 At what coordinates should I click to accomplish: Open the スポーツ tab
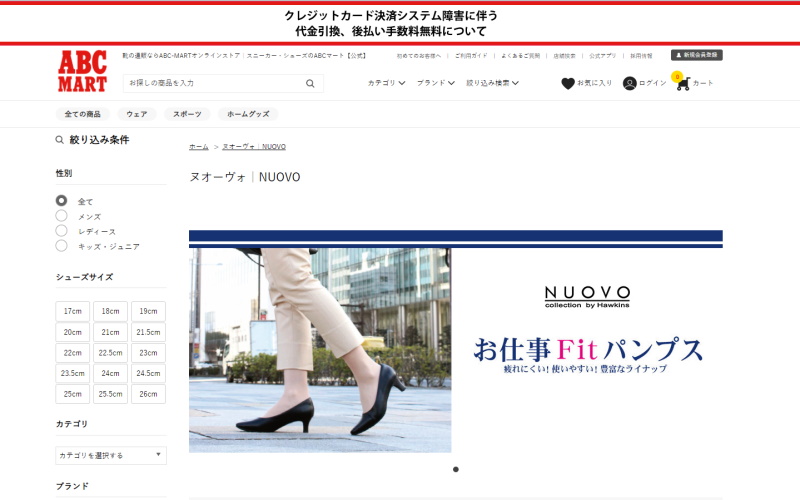click(x=187, y=114)
